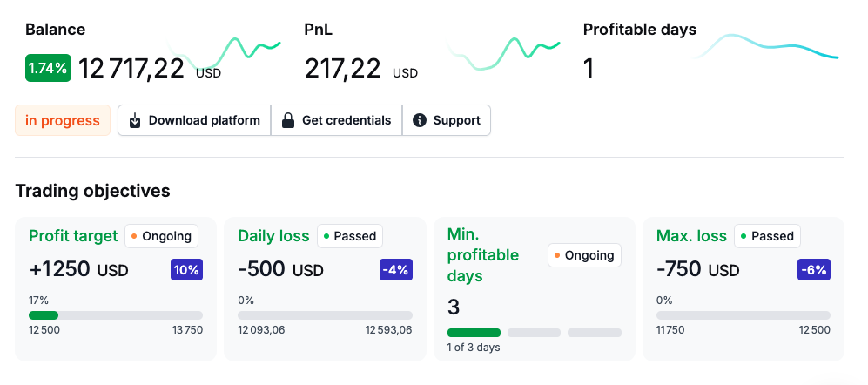Click the download icon on Download platform
868x385 pixels.
click(x=134, y=121)
